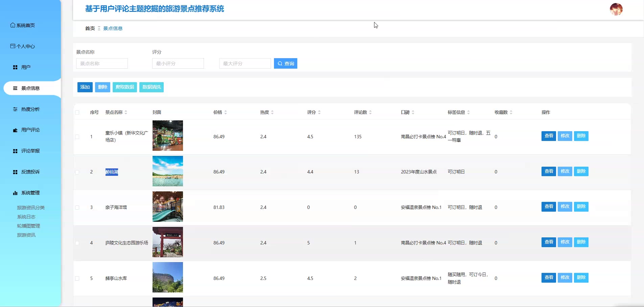Click the user avatar picture
Viewport: 644px width, 307px height.
tap(616, 9)
